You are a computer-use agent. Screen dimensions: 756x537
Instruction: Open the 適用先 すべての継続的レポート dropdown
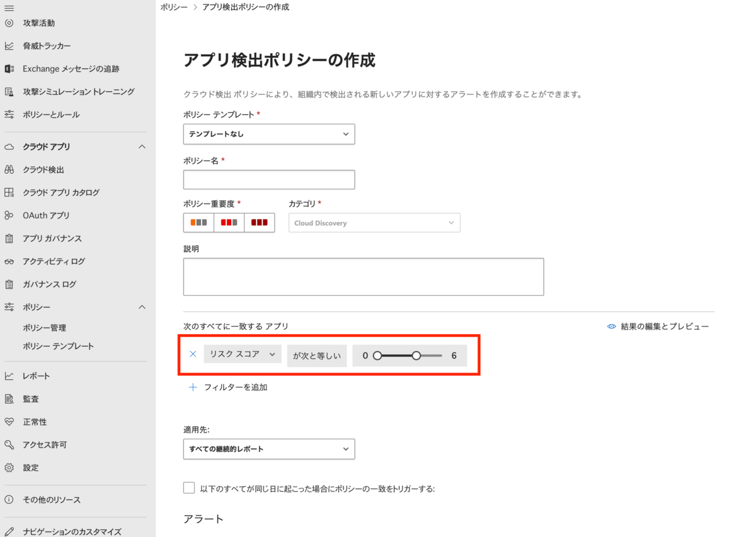click(269, 449)
